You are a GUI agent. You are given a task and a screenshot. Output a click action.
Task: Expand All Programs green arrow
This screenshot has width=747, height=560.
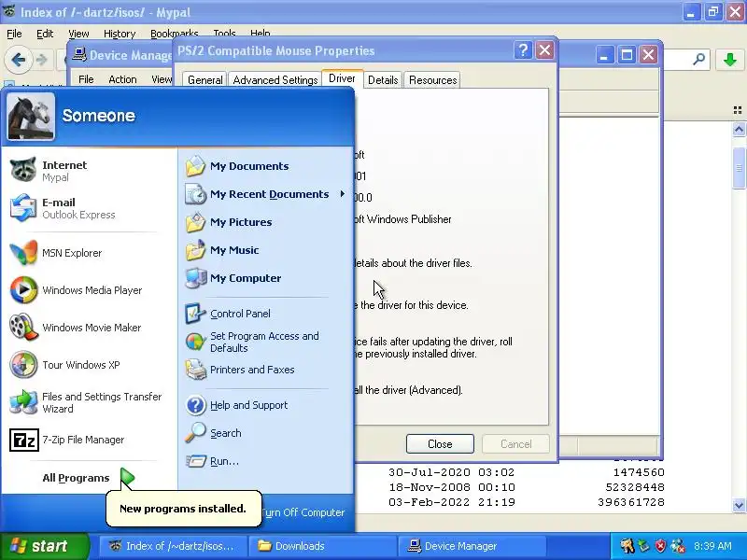tap(127, 478)
